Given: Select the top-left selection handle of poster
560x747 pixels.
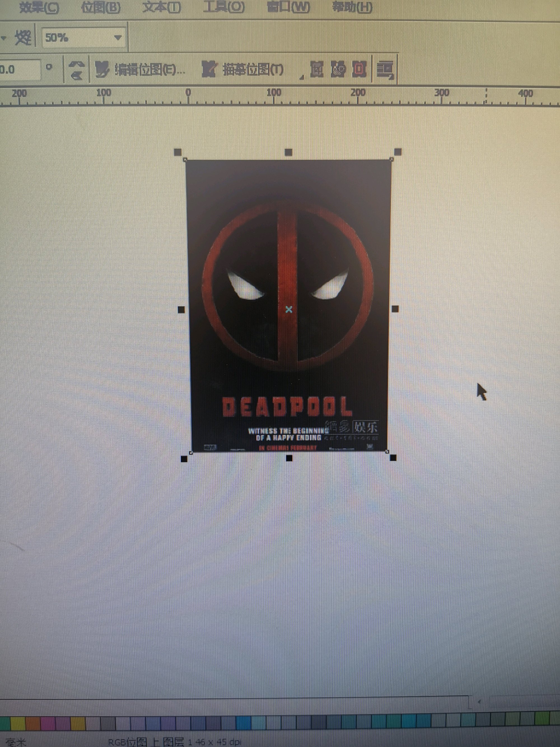Looking at the screenshot, I should (178, 152).
